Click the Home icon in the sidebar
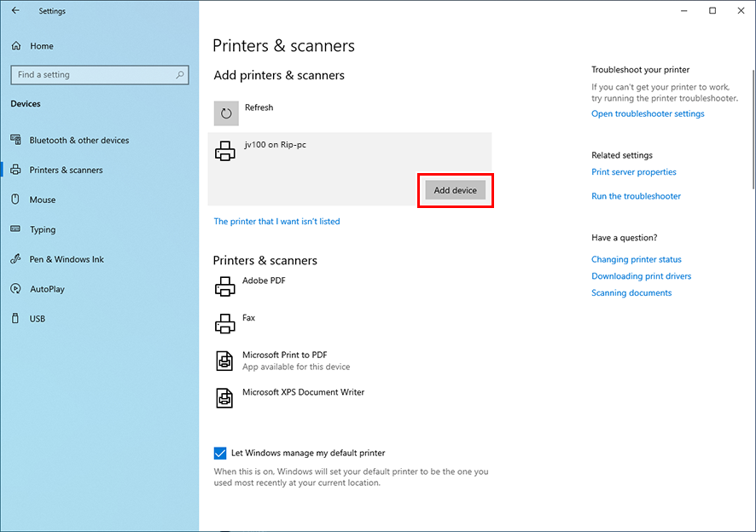This screenshot has height=532, width=756. coord(16,46)
